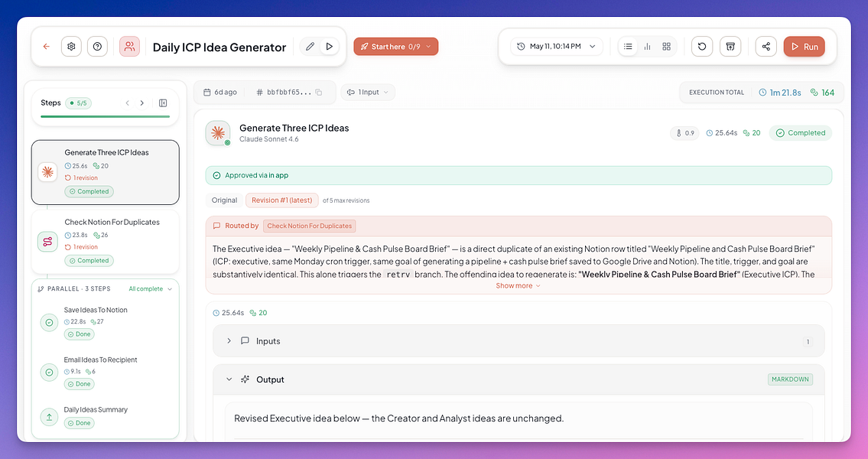This screenshot has height=459, width=868.
Task: Expand the All complete parallel dropdown
Action: [x=151, y=289]
